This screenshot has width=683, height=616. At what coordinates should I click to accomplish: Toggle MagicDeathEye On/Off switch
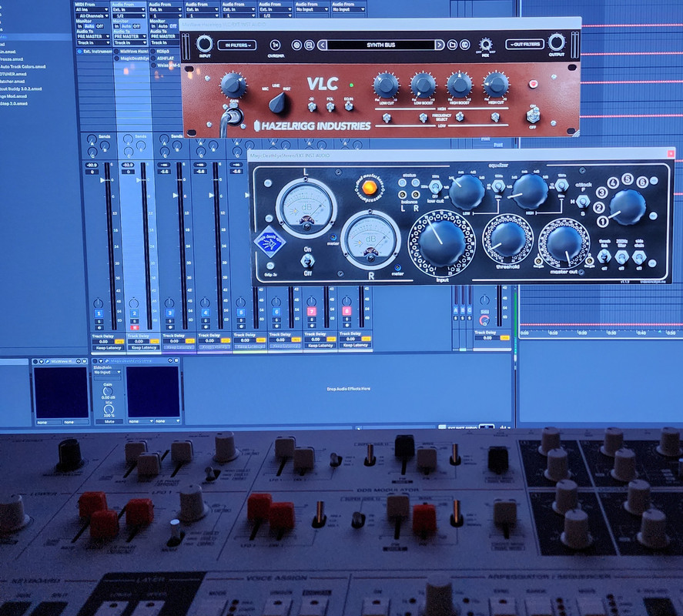pyautogui.click(x=307, y=260)
